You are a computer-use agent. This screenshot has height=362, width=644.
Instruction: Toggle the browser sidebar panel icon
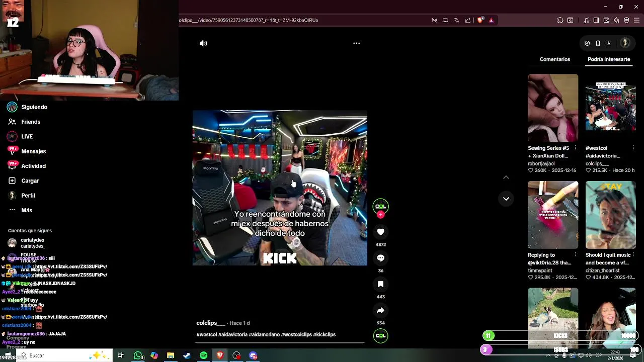tap(596, 20)
